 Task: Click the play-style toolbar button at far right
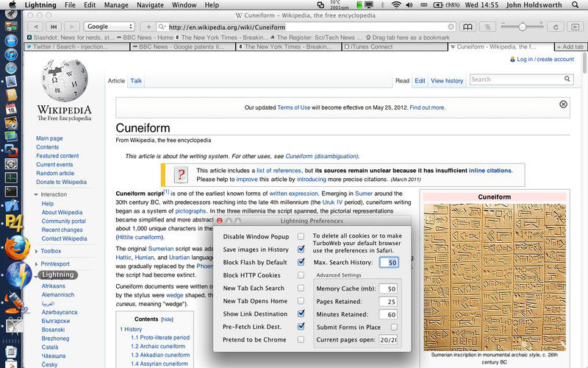tap(575, 26)
